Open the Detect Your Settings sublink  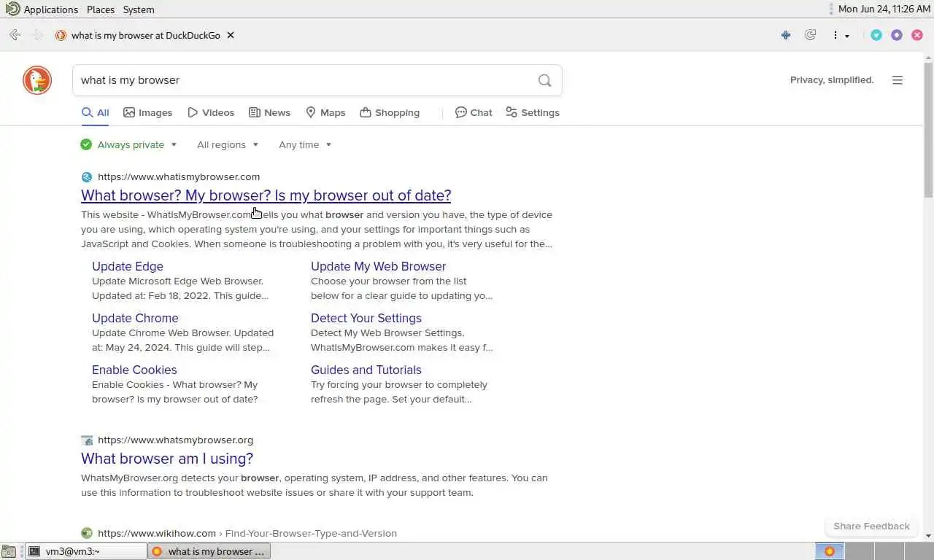pos(366,318)
